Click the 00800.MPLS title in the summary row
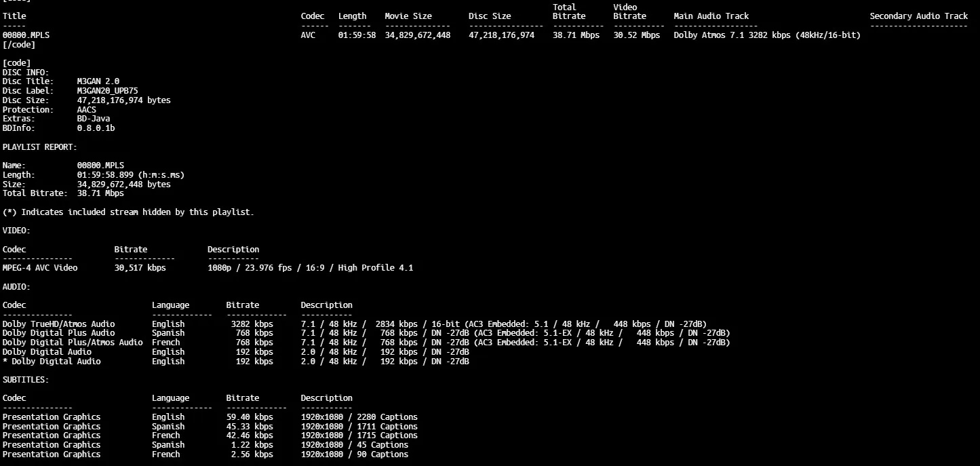Image resolution: width=980 pixels, height=466 pixels. (x=26, y=35)
